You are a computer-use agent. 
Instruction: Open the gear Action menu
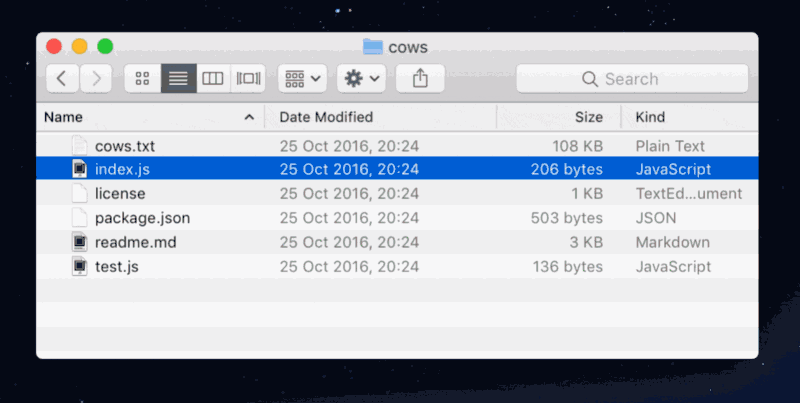361,78
